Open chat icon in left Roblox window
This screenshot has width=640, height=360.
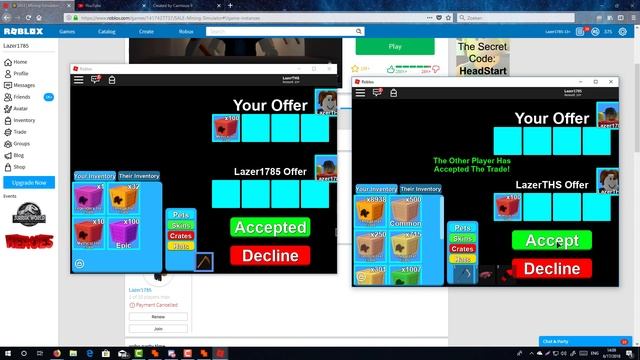point(96,79)
